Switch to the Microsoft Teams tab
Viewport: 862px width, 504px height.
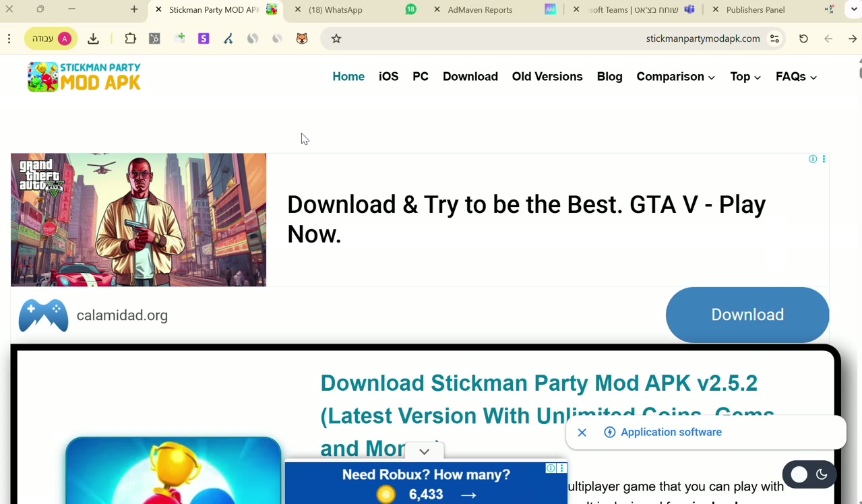635,9
